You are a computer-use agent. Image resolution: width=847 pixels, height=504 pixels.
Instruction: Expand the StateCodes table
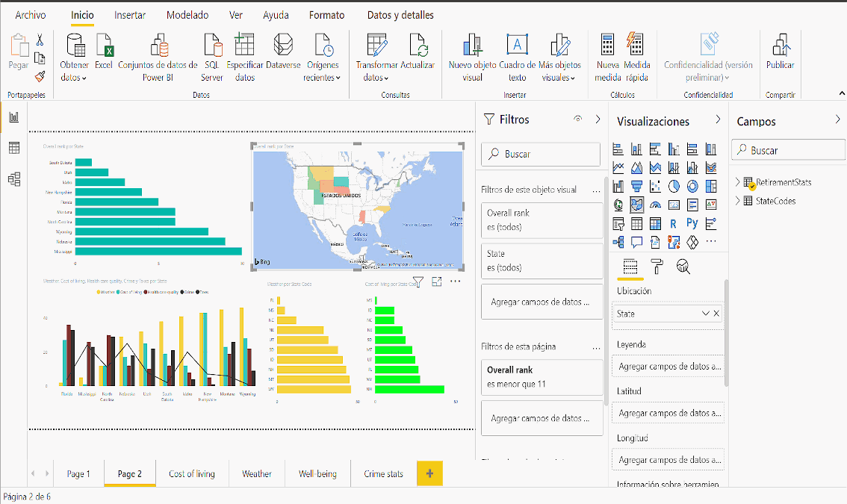pos(738,200)
